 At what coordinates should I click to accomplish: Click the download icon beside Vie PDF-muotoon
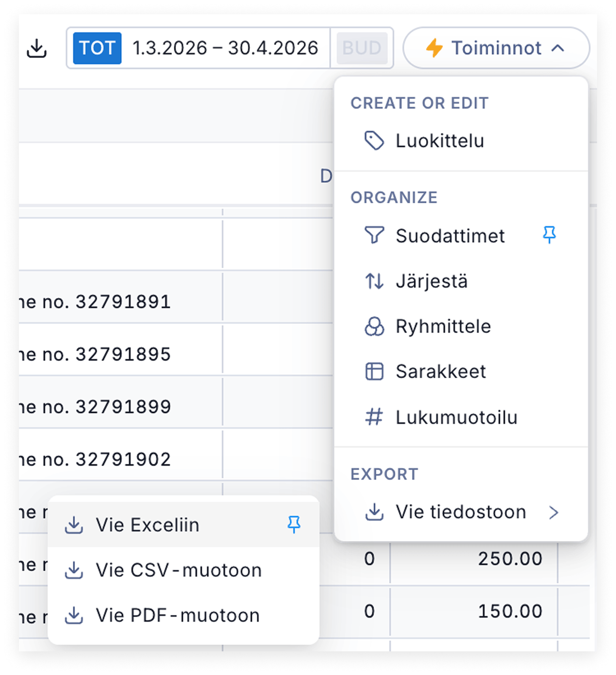pos(74,615)
